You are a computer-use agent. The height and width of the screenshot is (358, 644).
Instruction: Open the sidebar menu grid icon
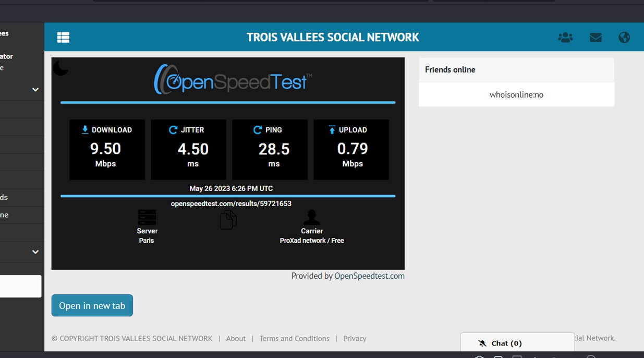point(63,37)
